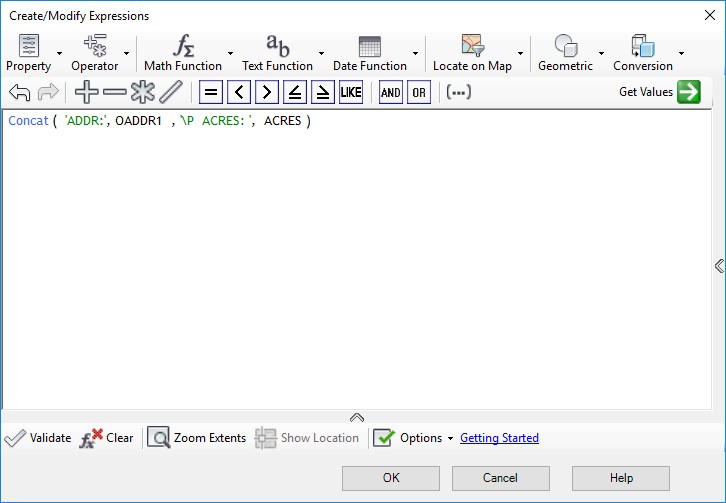Open the Getting Started link

[499, 438]
